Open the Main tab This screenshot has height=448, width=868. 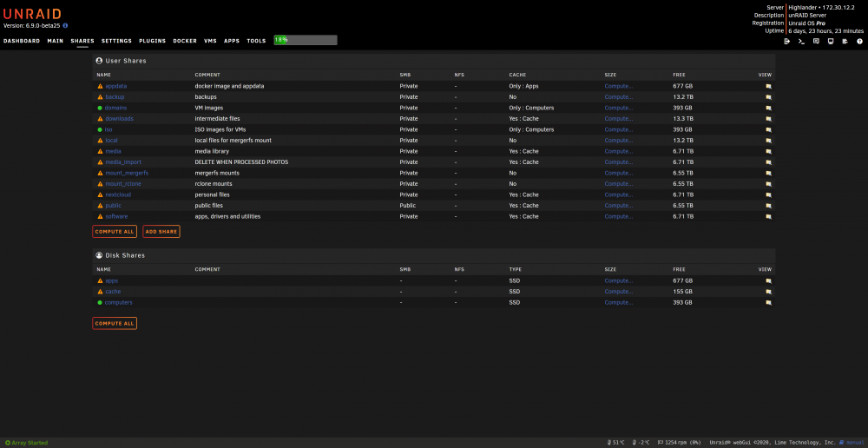pos(56,41)
